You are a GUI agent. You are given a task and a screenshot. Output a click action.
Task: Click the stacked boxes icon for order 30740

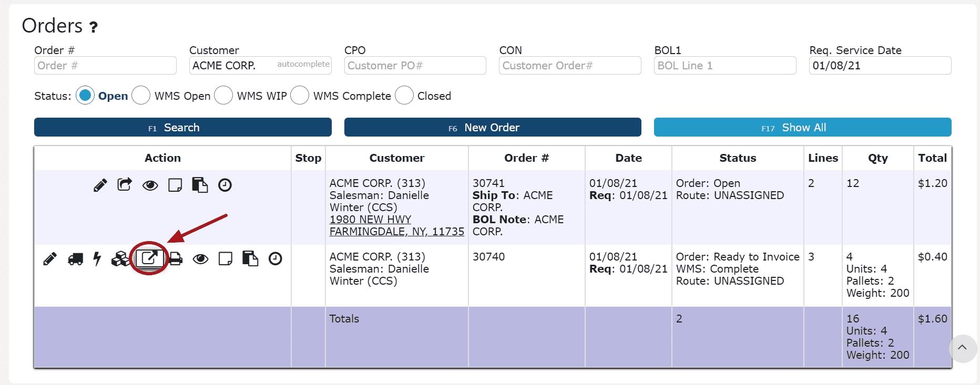(120, 258)
